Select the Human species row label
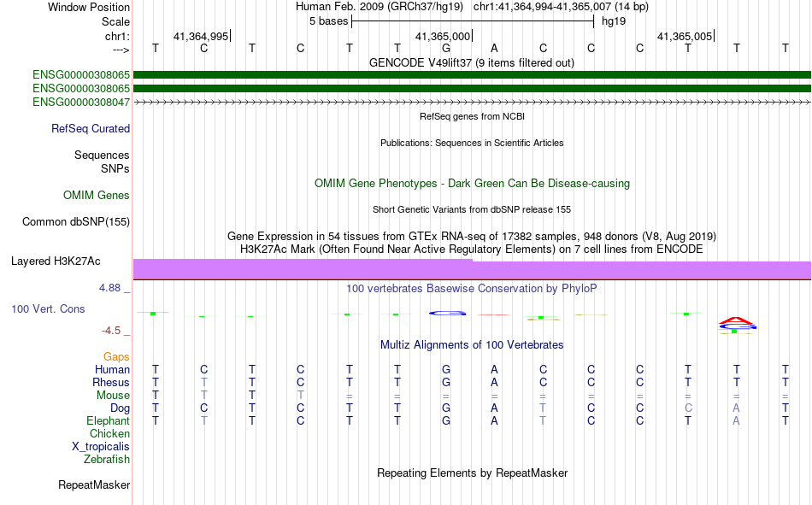Image resolution: width=812 pixels, height=505 pixels. [x=112, y=369]
